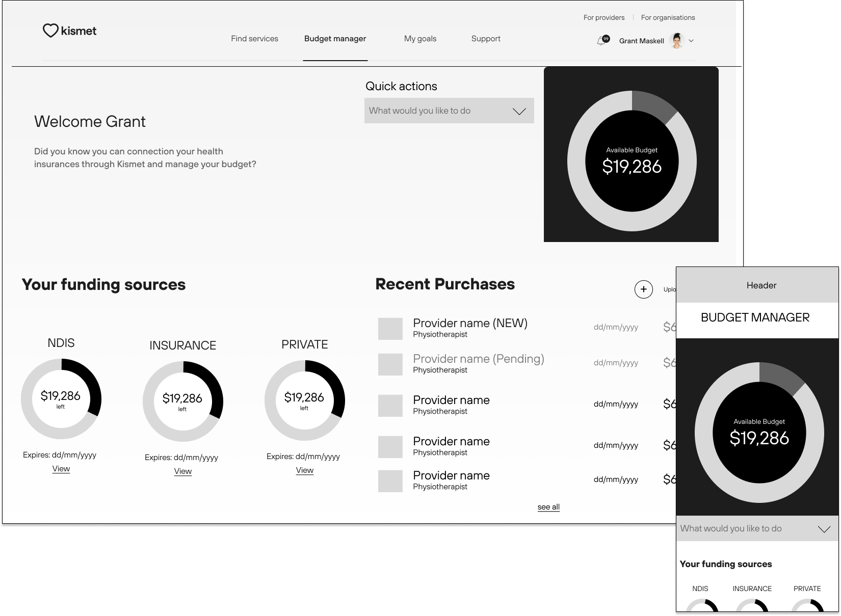Click Grant Maskell's profile avatar
Screen dimensions: 841x616
pos(676,41)
